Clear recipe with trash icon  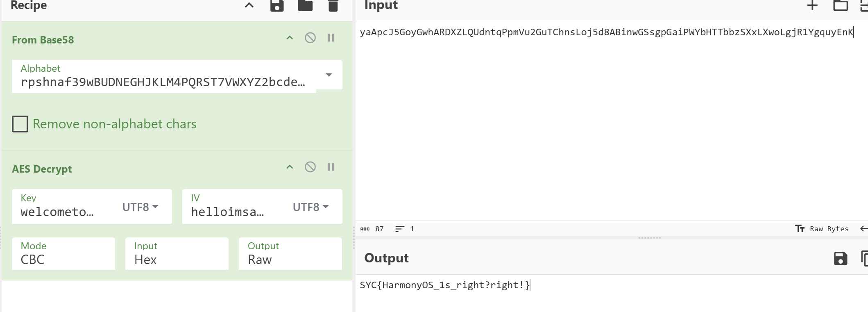[333, 6]
